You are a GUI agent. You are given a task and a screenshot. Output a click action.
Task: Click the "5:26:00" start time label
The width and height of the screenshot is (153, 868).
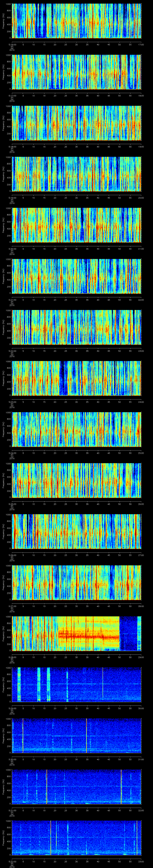12,555
